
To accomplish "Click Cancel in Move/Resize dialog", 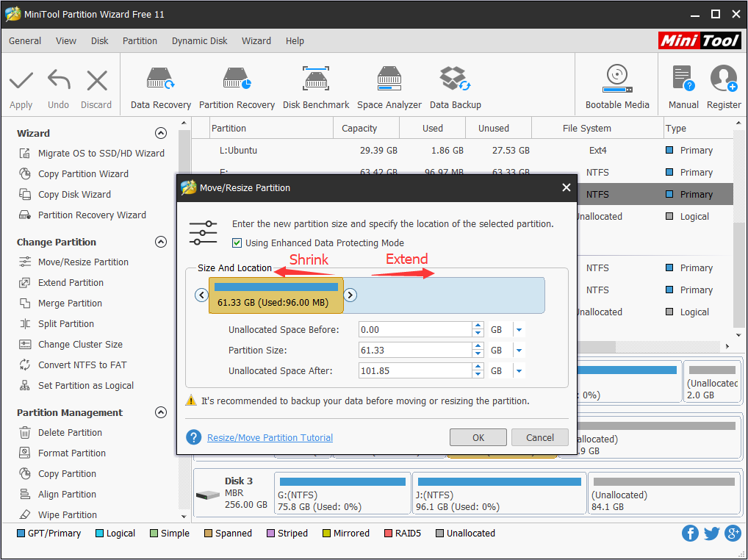I will pos(540,437).
